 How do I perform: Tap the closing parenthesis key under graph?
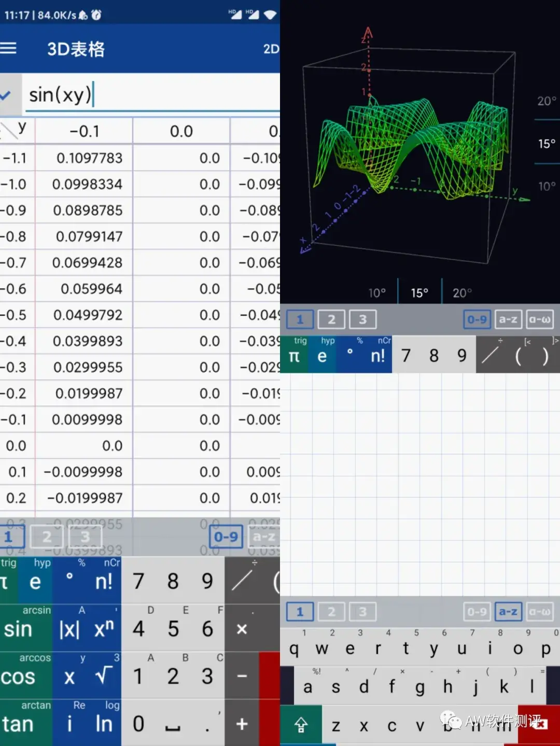pyautogui.click(x=545, y=355)
